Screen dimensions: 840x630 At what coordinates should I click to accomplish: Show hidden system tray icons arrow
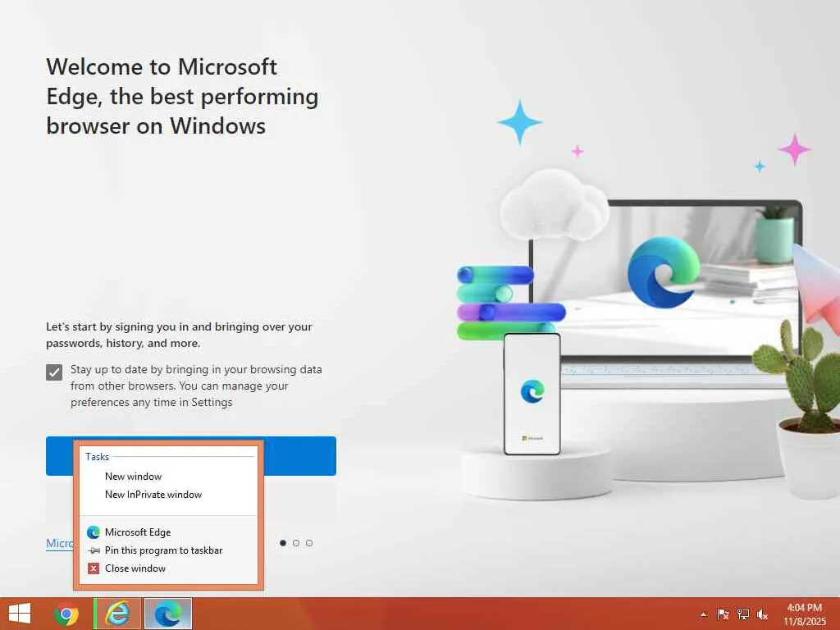coord(703,614)
